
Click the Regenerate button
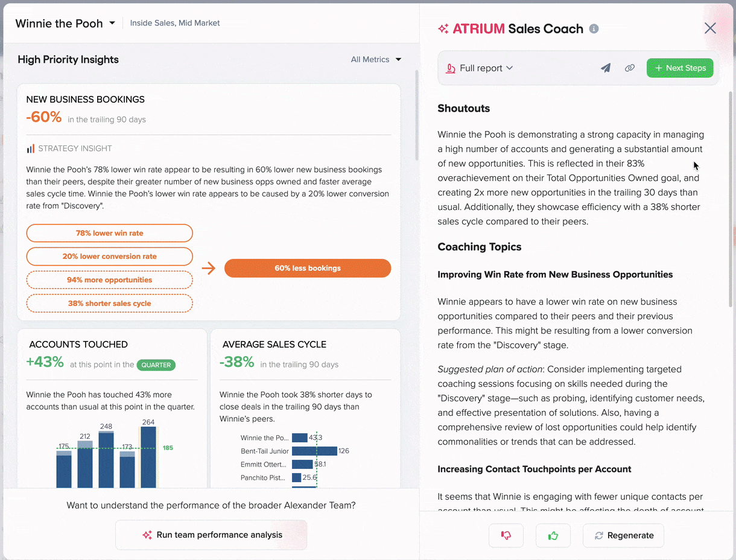623,535
